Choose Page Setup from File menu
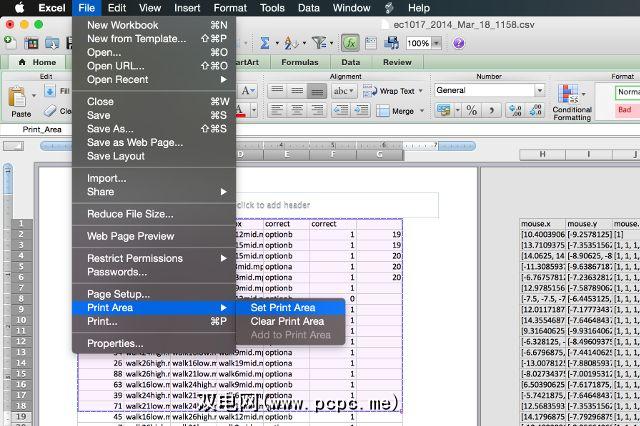640x426 pixels. 118,294
